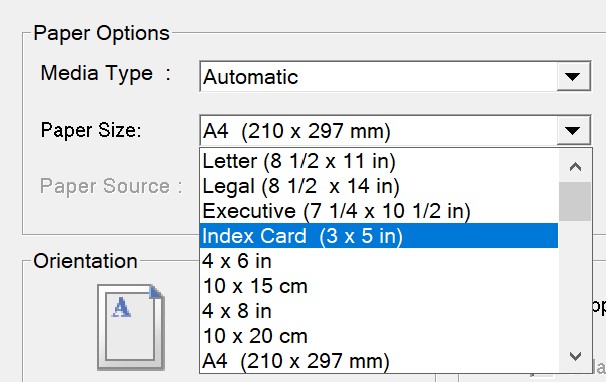Collapse the Paper Size dropdown arrow
This screenshot has height=382, width=606.
tap(573, 130)
